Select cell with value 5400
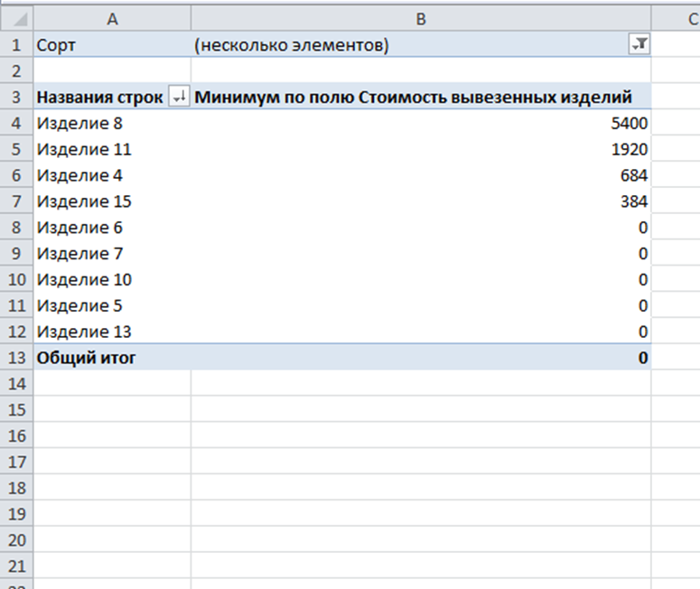 pyautogui.click(x=421, y=123)
